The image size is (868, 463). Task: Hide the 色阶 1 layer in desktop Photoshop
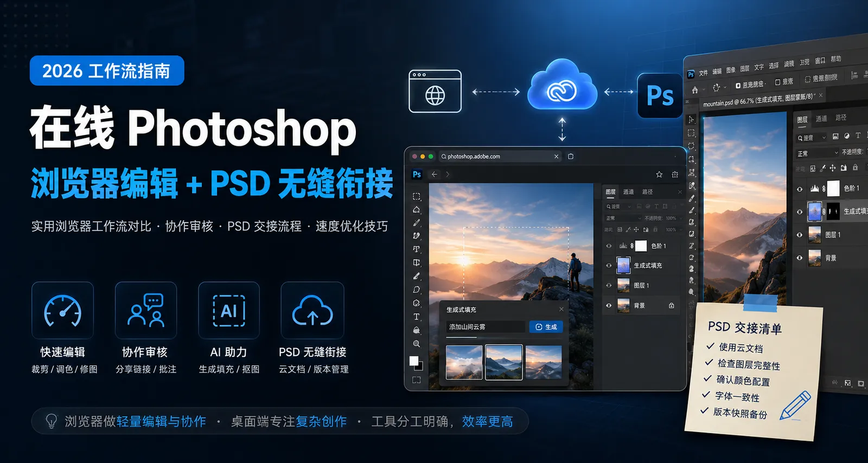pos(800,189)
